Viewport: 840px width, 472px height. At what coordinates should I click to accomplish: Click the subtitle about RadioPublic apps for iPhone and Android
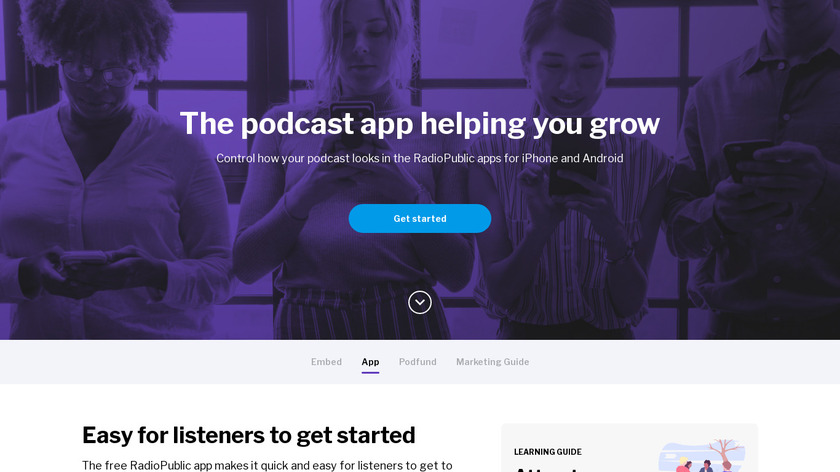tap(419, 158)
